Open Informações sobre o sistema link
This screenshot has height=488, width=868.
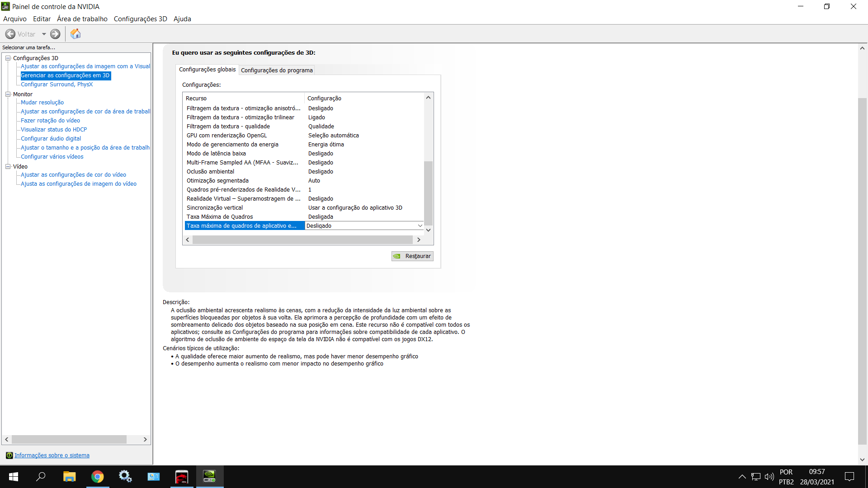(52, 455)
